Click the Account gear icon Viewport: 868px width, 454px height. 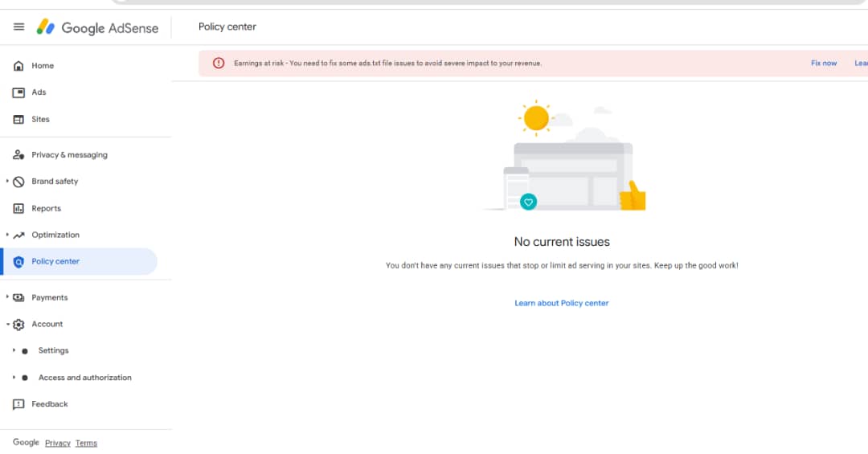point(18,325)
